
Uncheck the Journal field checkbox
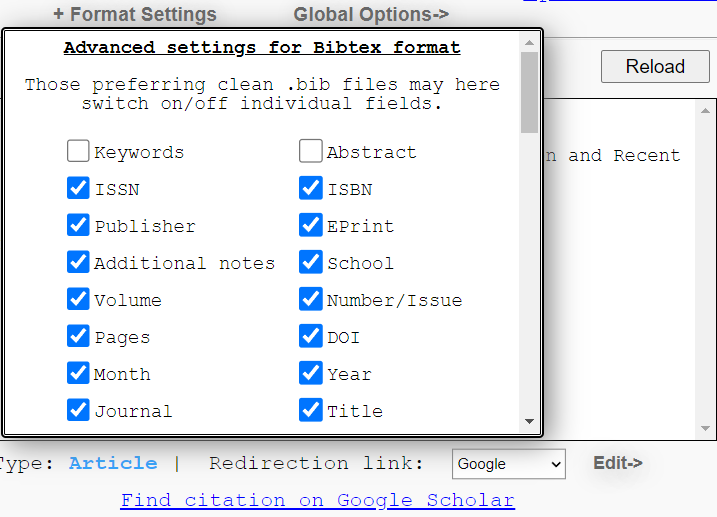[78, 410]
